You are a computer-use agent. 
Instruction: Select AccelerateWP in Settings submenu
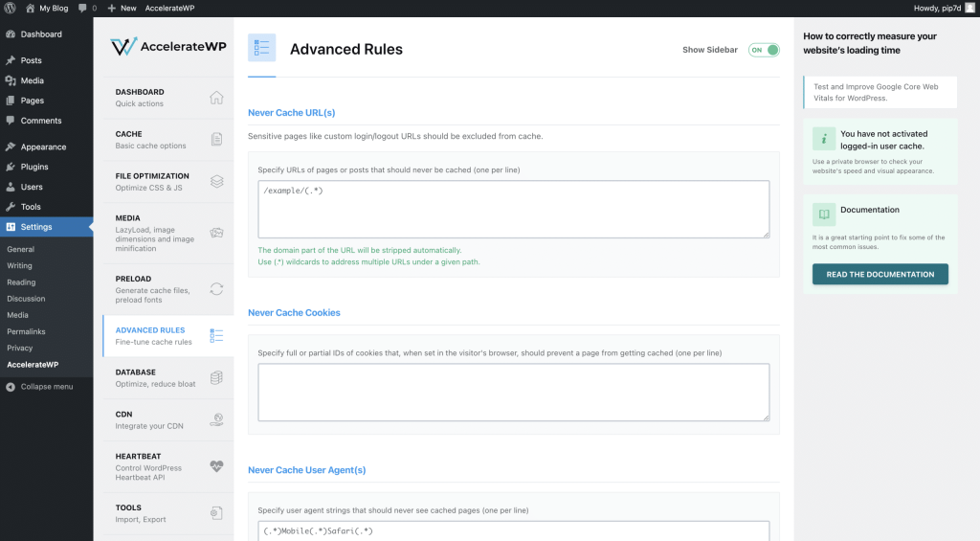(33, 365)
